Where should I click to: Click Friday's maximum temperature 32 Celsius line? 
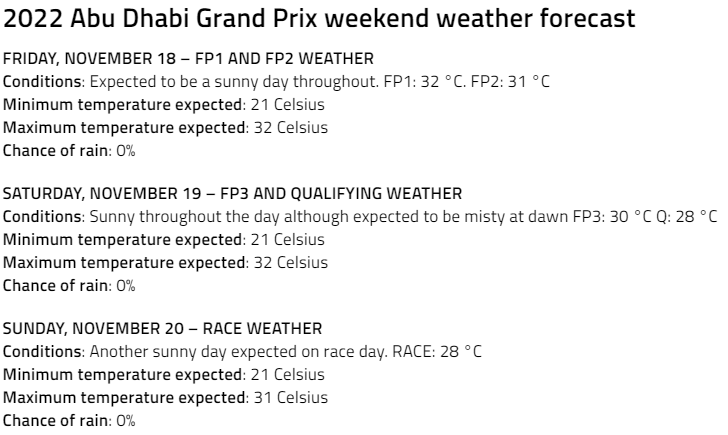(x=165, y=128)
